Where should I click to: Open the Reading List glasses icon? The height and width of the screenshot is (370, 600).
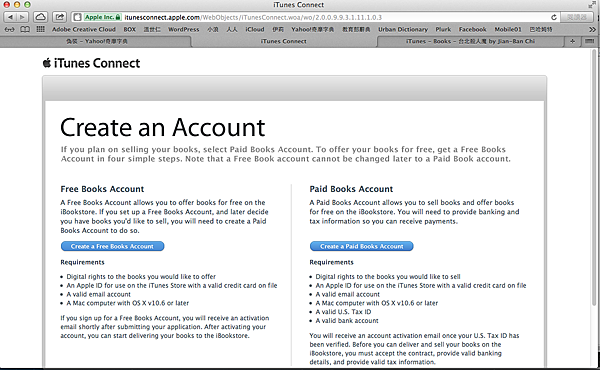[x=10, y=29]
